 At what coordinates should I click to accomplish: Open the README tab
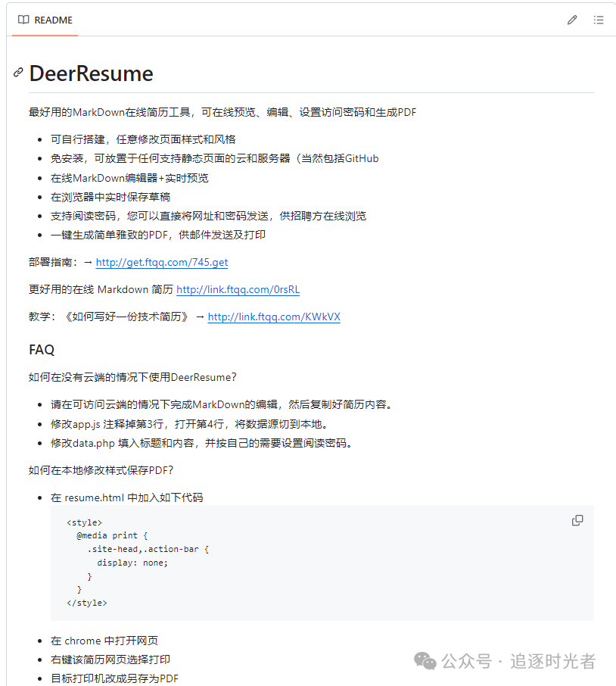pyautogui.click(x=45, y=20)
